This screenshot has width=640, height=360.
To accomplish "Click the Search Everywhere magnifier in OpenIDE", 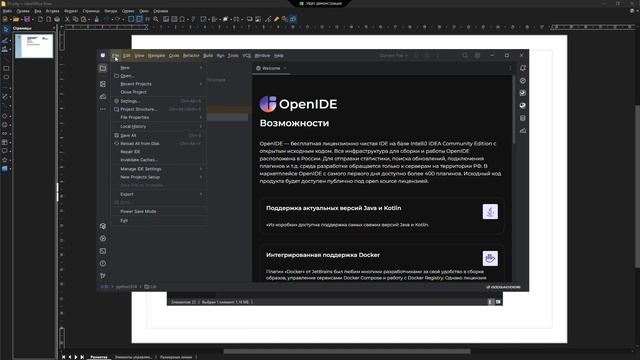I will [465, 56].
